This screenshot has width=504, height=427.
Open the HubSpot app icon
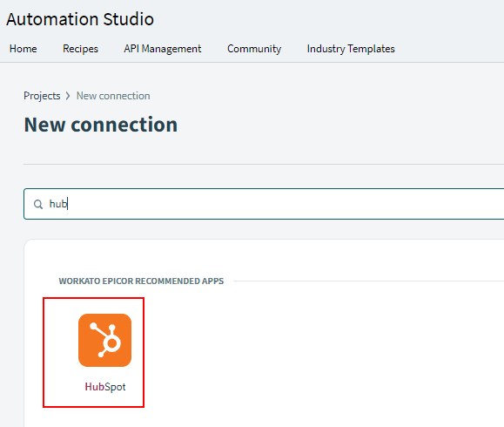[x=104, y=340]
